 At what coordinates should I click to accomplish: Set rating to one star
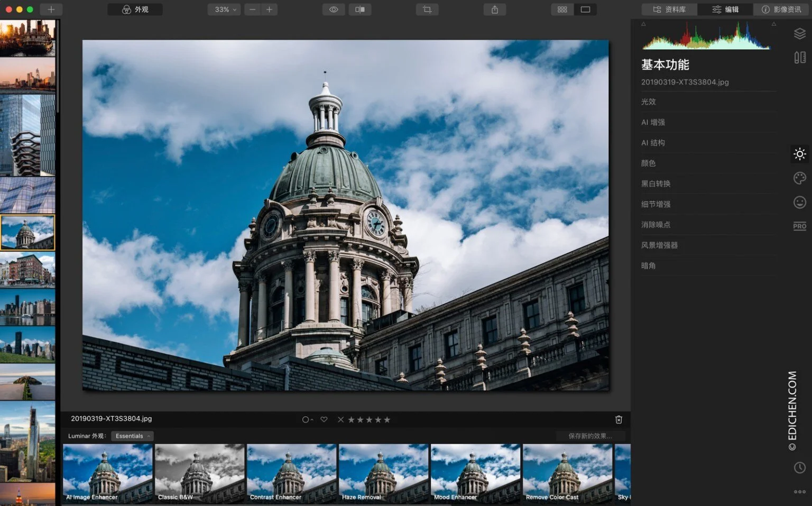[351, 420]
